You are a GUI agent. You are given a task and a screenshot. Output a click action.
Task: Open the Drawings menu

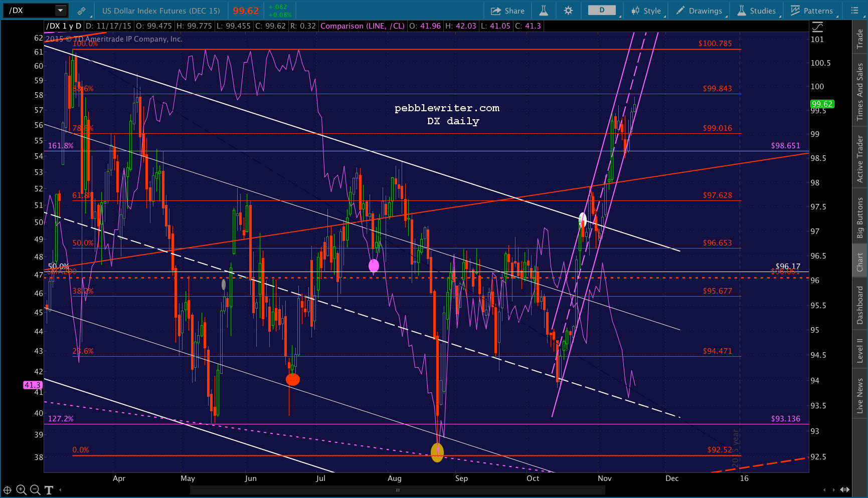coord(699,11)
